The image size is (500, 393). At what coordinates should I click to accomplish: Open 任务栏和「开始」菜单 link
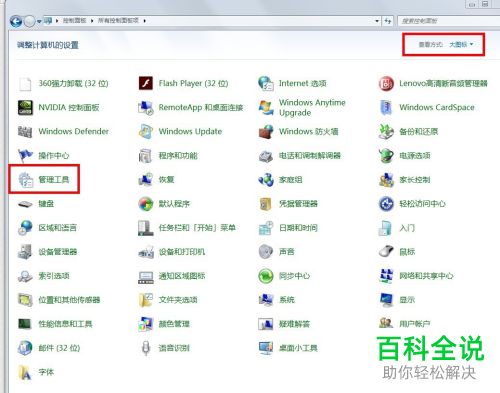197,228
